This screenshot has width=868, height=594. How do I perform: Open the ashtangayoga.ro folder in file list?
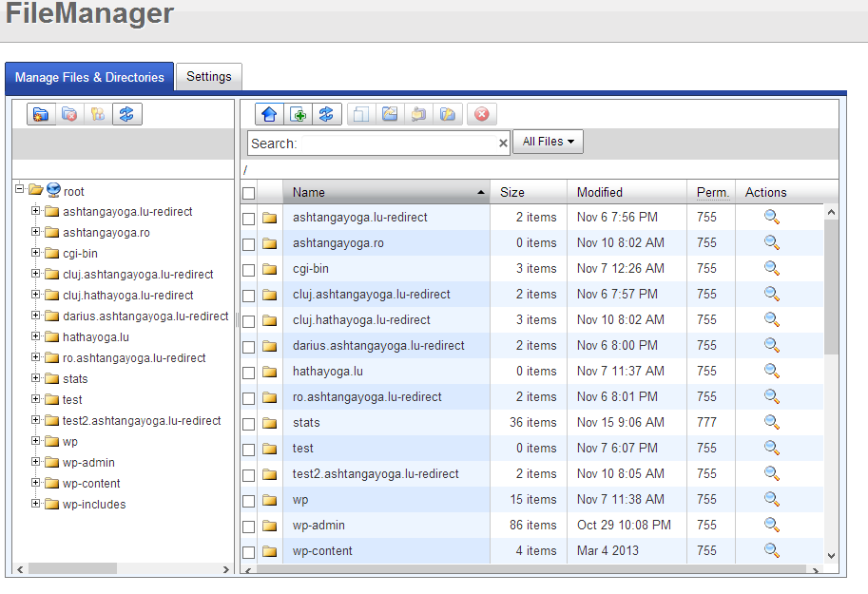[x=338, y=243]
